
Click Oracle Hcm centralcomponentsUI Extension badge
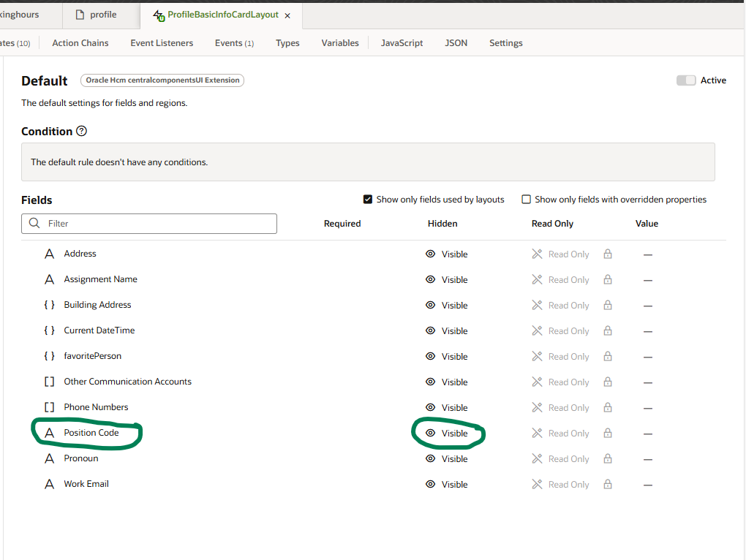pos(162,80)
